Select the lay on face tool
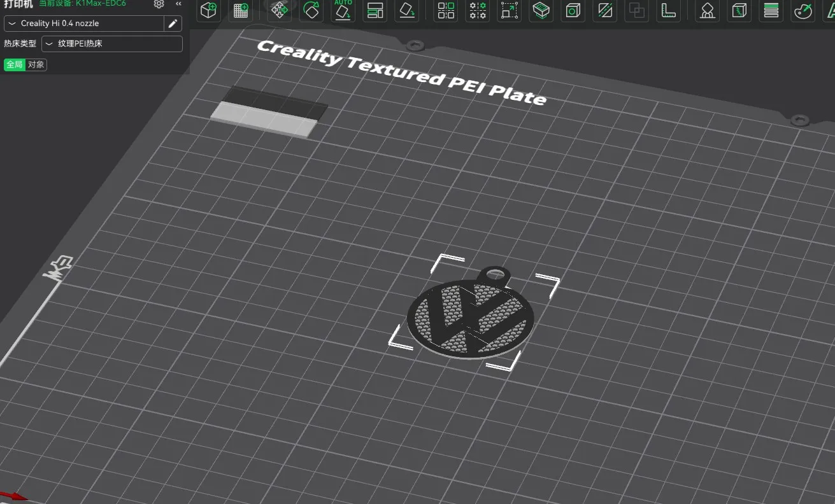The image size is (835, 504). (x=407, y=10)
